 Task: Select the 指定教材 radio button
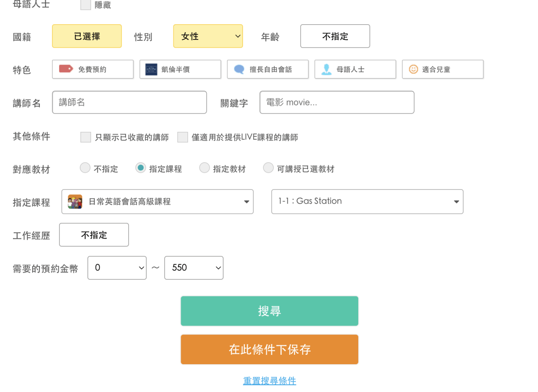[204, 167]
